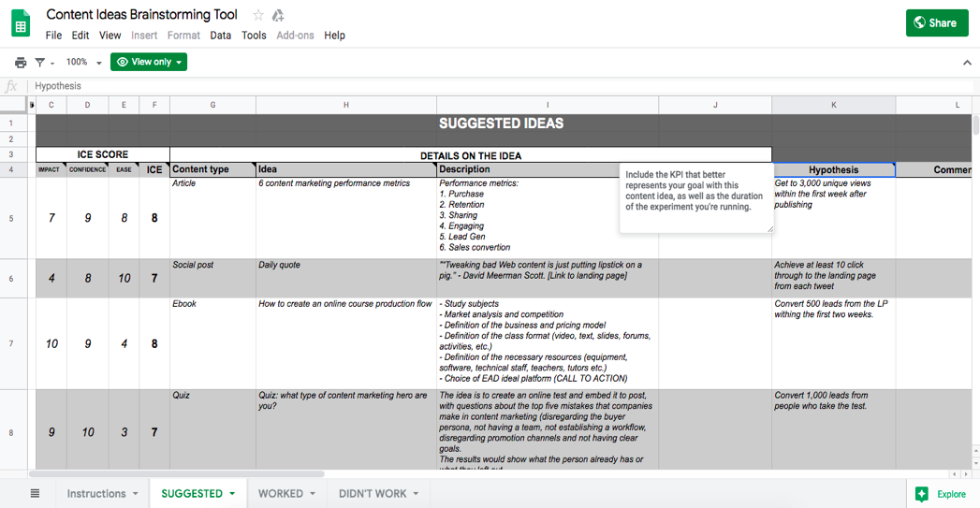Select the ICE SCORE header cell
The image size is (980, 508).
click(103, 154)
